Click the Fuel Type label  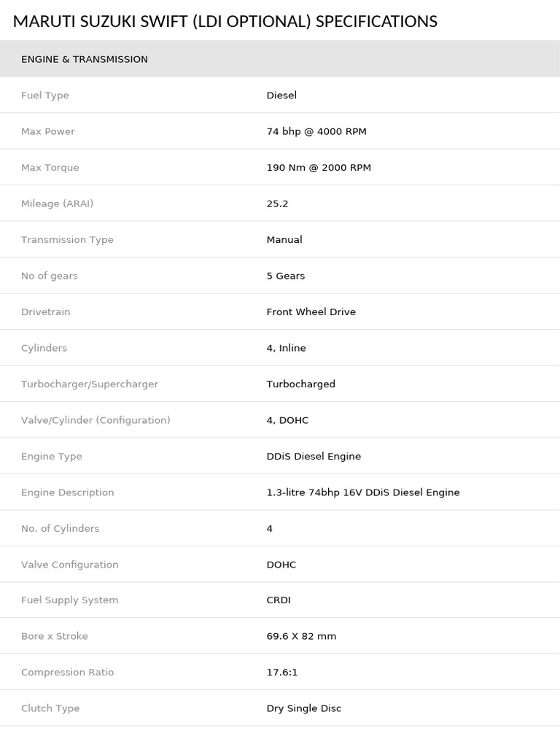(45, 96)
